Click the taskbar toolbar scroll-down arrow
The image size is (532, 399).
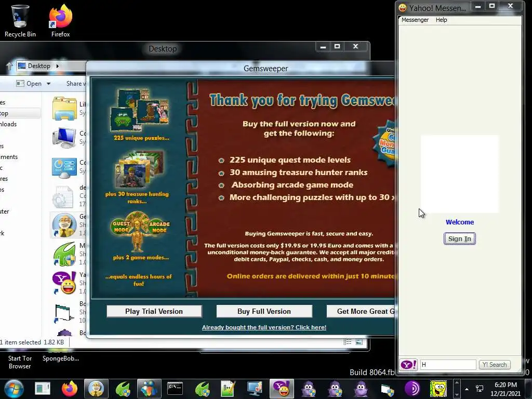[457, 394]
